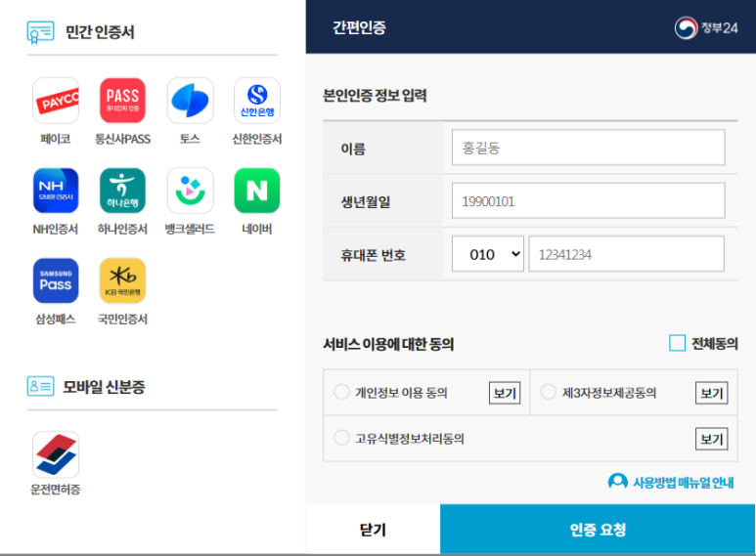The width and height of the screenshot is (756, 556).
Task: Click the NH인증서 label text
Action: pos(56,229)
